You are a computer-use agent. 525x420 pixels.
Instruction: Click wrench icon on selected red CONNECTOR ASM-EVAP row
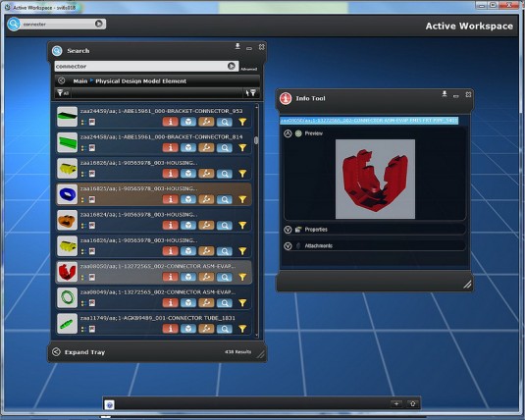206,277
